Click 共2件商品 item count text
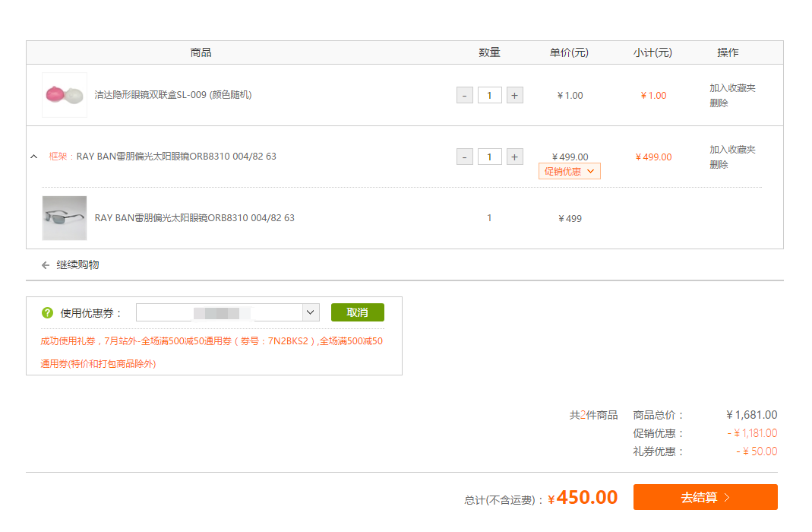Viewport: 812px width, 532px height. click(593, 415)
